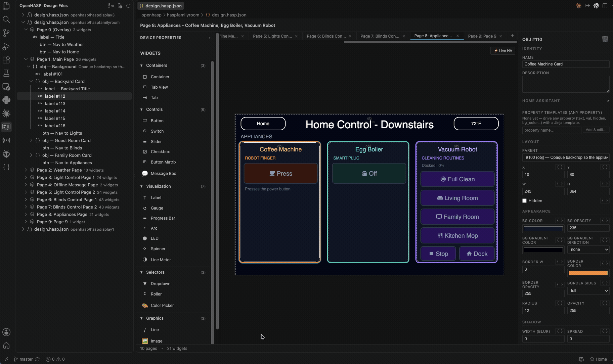Switch to Page 5: Lights Con... tab
613x364 pixels.
[x=272, y=36]
